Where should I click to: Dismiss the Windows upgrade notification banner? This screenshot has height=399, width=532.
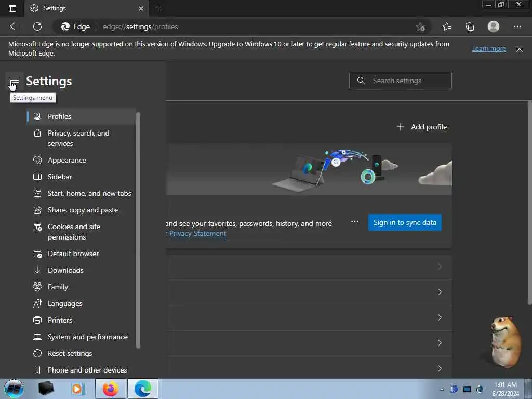[x=519, y=49]
